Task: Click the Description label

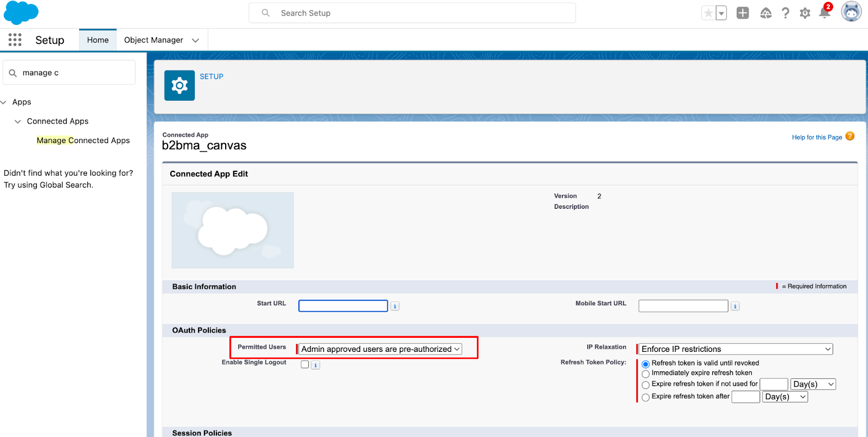Action: pos(571,207)
